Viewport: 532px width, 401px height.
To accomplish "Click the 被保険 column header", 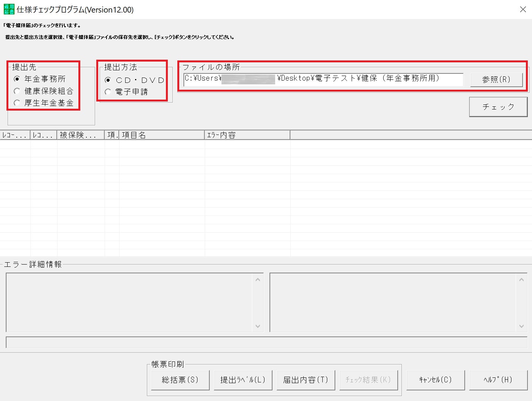I will point(81,135).
